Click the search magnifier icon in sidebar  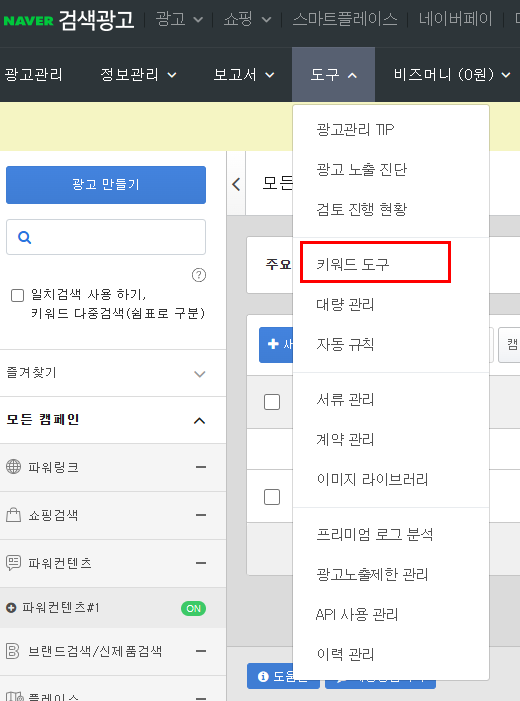click(25, 237)
